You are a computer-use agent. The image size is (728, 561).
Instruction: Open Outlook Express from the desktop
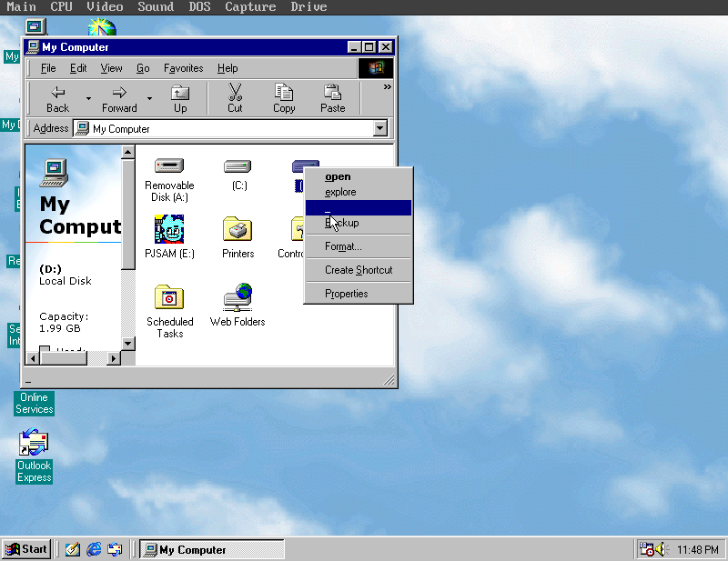tap(34, 447)
